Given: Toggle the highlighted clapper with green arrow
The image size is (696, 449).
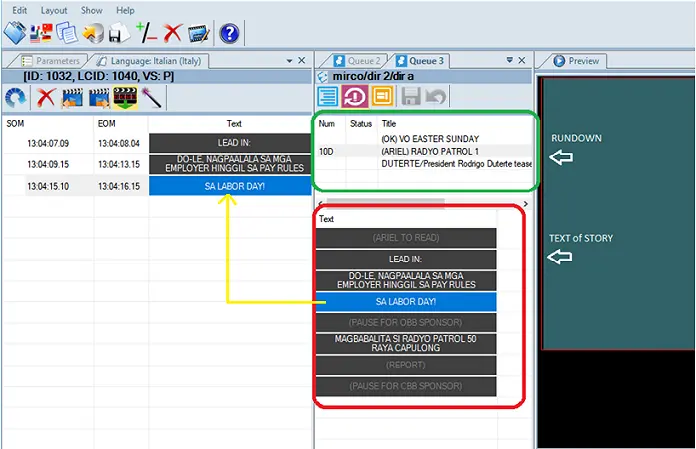Looking at the screenshot, I should point(125,98).
